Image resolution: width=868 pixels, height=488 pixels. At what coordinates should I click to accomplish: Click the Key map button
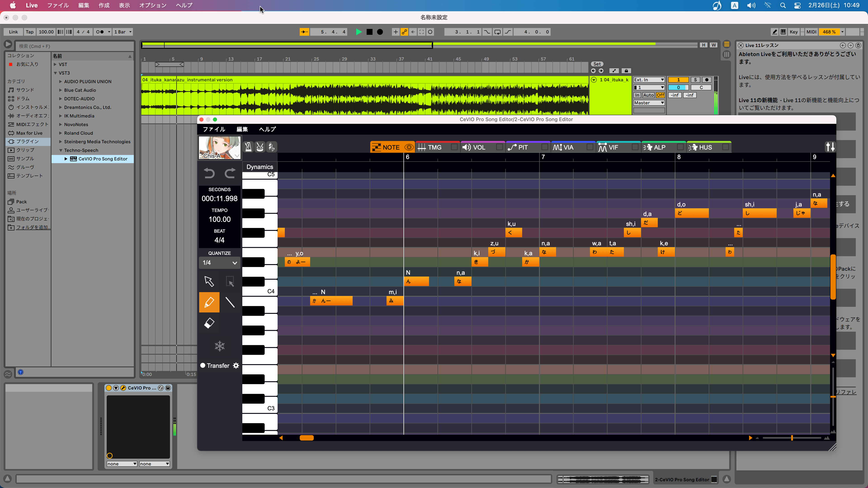[x=794, y=32]
